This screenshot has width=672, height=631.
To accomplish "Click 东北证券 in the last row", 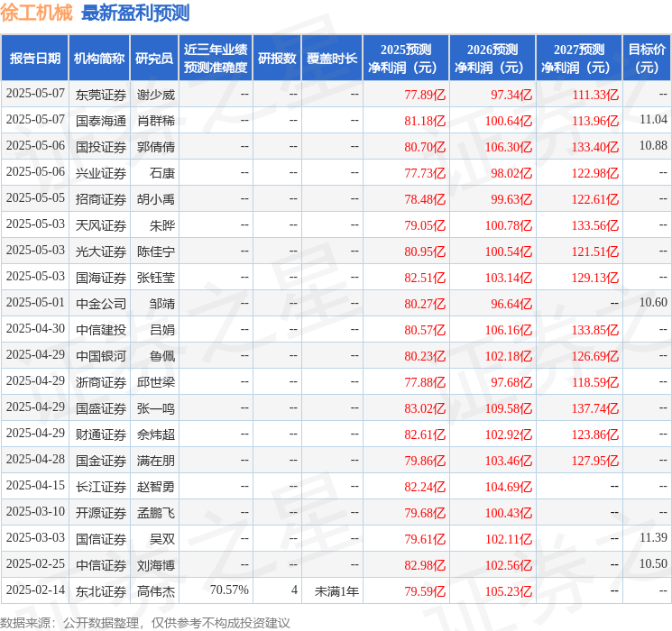I will (x=100, y=590).
